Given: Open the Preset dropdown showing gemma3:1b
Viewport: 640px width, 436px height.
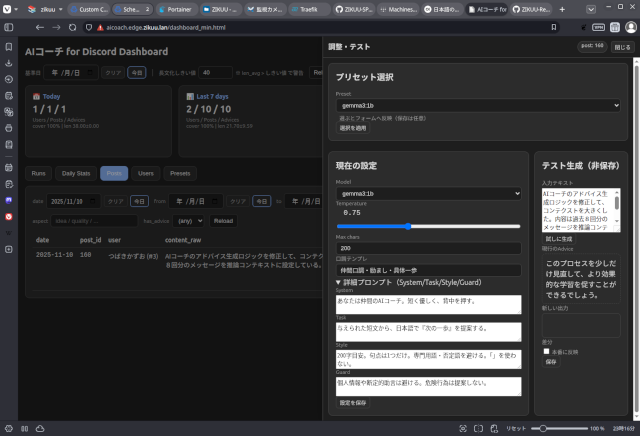Looking at the screenshot, I should click(478, 105).
